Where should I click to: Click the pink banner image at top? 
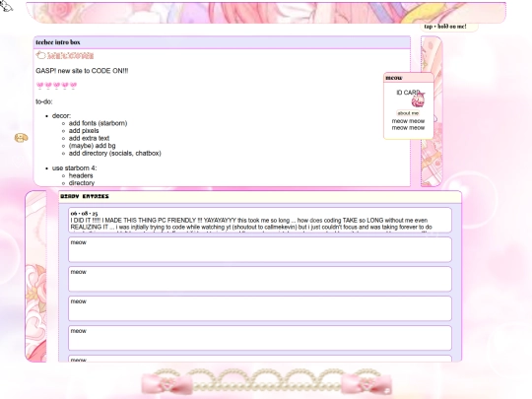266,13
